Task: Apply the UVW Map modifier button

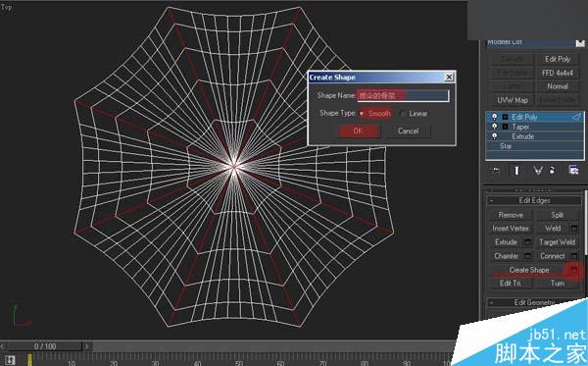Action: [x=513, y=100]
